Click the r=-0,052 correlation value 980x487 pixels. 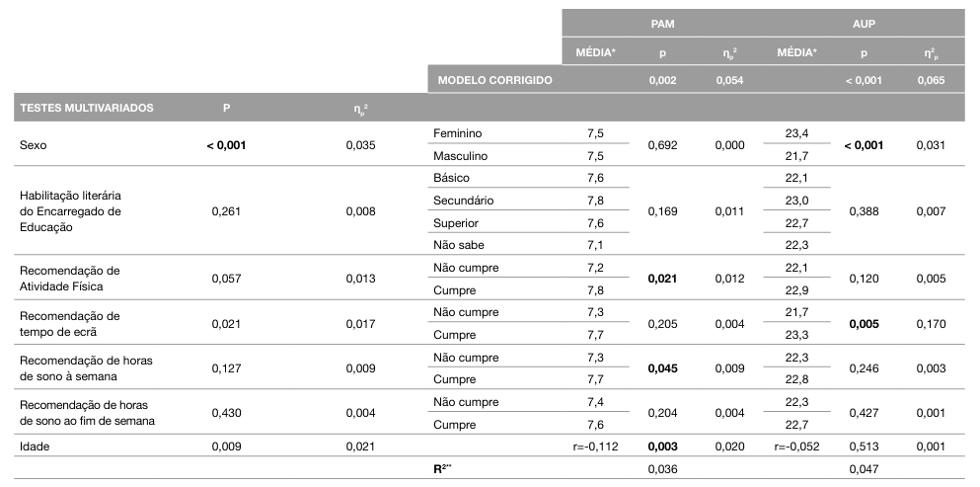coord(796,446)
